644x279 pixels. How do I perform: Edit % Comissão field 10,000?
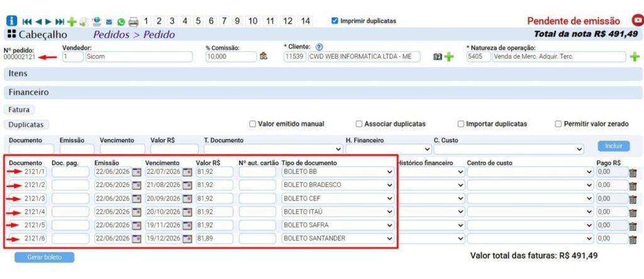tap(231, 57)
